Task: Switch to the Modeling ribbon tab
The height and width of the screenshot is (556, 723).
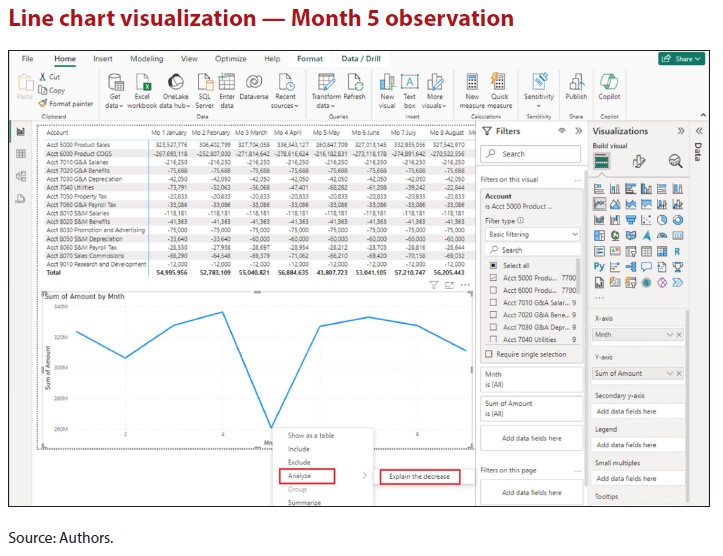Action: 146,59
